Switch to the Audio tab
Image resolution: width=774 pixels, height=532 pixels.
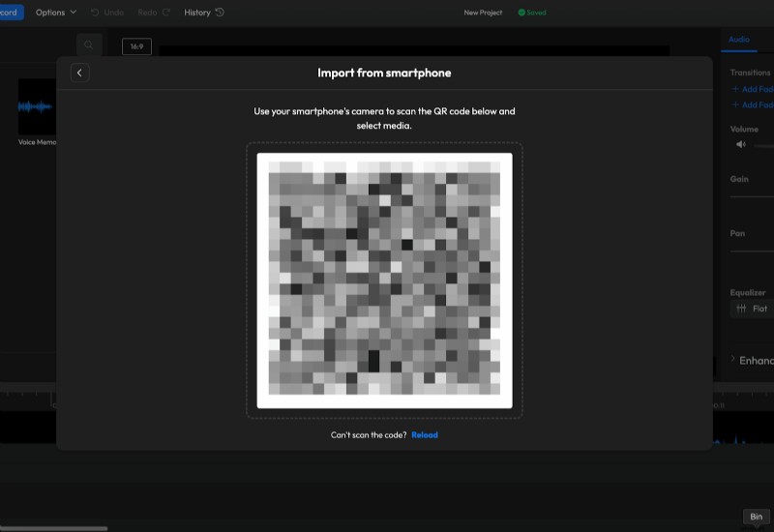739,40
